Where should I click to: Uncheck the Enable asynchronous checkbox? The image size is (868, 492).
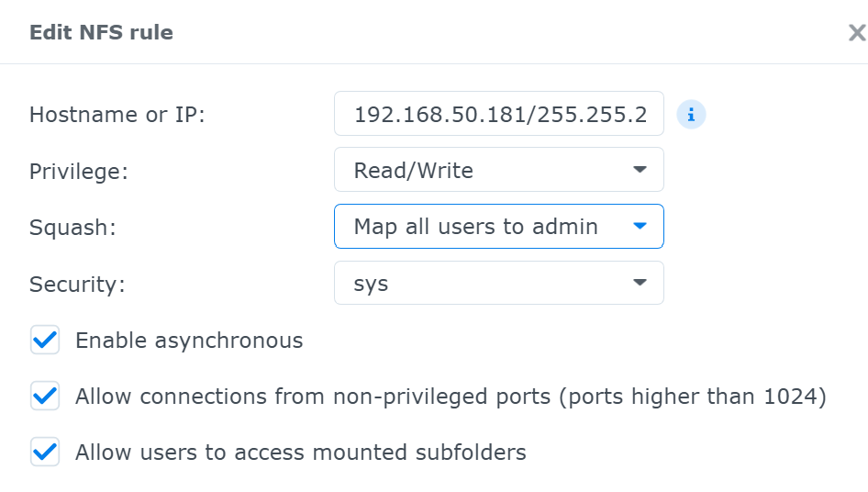45,341
